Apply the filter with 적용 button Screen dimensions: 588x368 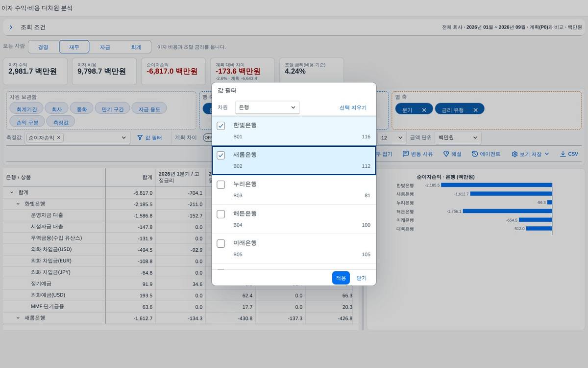(341, 278)
